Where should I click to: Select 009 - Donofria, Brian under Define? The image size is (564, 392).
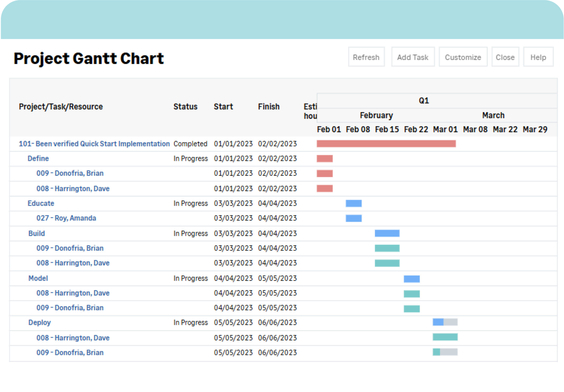click(x=70, y=173)
